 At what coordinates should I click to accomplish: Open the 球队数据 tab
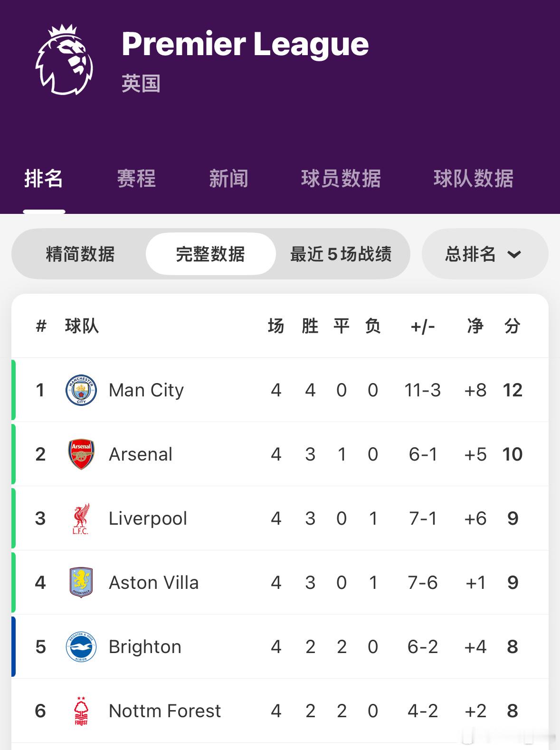point(474,179)
